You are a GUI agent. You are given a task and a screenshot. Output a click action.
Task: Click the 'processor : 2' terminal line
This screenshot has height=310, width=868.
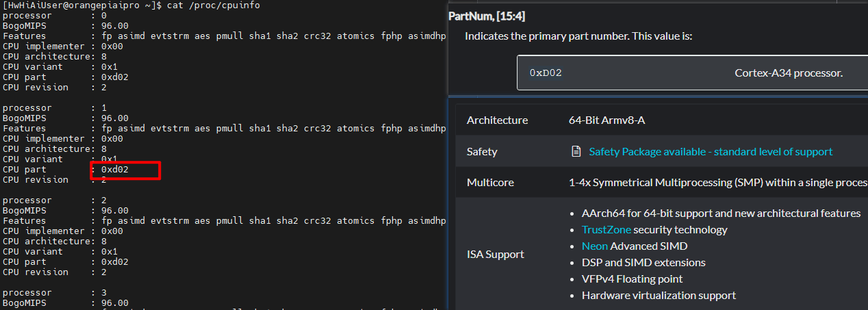55,201
